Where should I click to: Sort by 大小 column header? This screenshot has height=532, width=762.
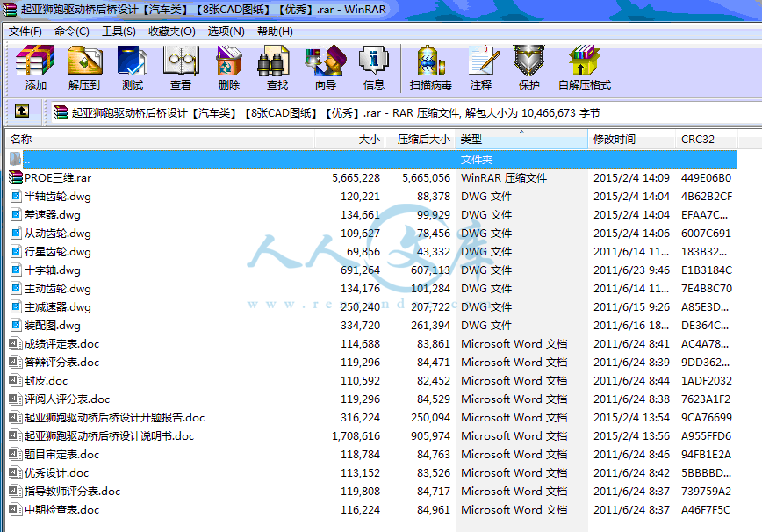coord(349,140)
